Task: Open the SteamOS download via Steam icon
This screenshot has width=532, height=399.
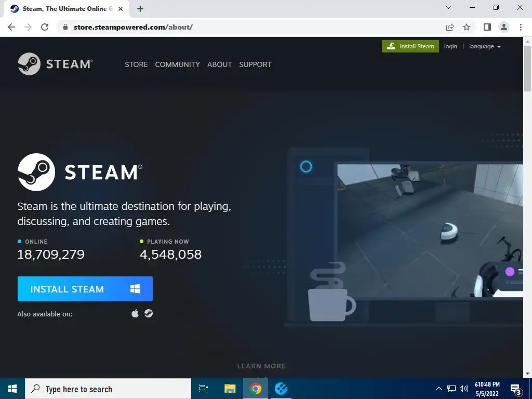Action: pyautogui.click(x=148, y=313)
